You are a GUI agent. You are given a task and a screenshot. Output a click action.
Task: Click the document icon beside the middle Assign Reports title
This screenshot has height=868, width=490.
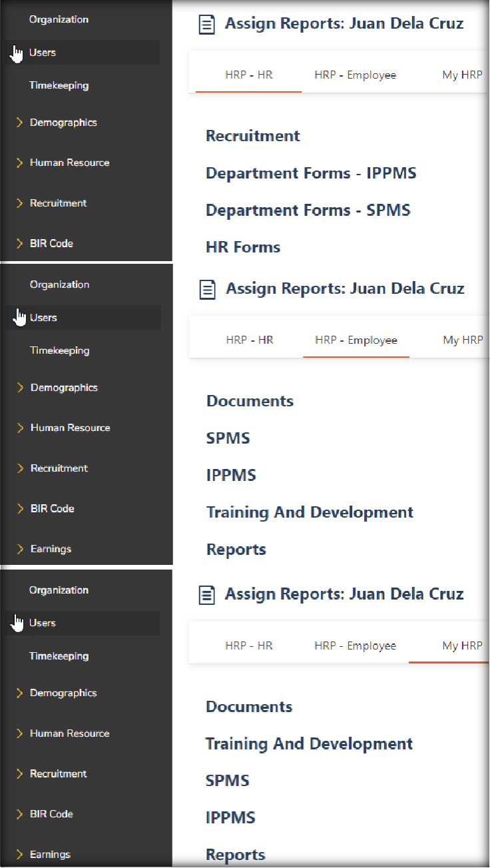(x=208, y=289)
